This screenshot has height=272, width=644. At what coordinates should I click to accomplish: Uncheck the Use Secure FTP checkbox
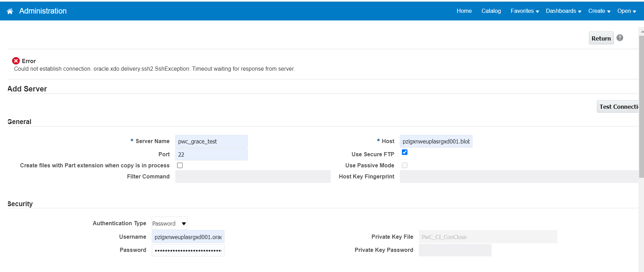(405, 152)
